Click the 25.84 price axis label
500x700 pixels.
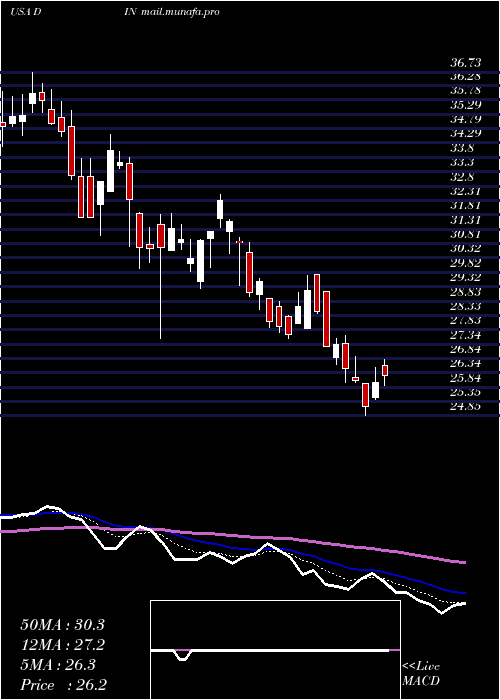click(465, 378)
